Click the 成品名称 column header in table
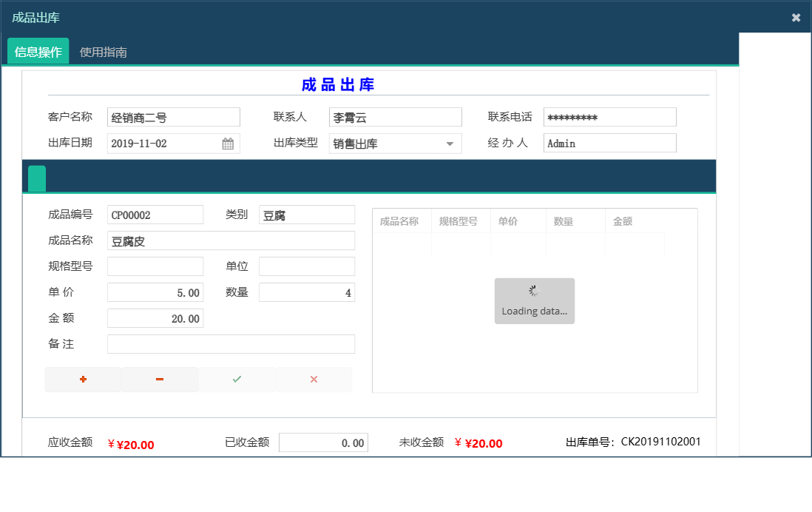The width and height of the screenshot is (812, 512). (x=402, y=220)
